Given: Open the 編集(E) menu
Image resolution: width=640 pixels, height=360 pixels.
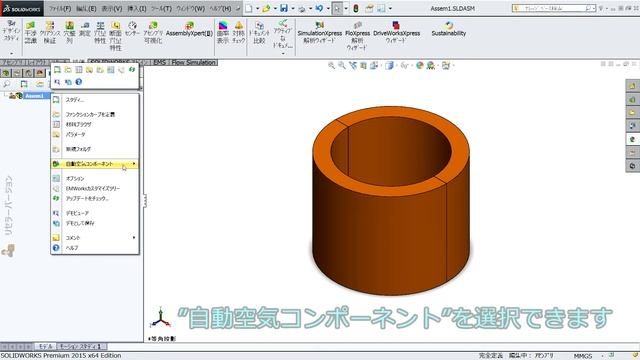Looking at the screenshot, I should (x=86, y=8).
